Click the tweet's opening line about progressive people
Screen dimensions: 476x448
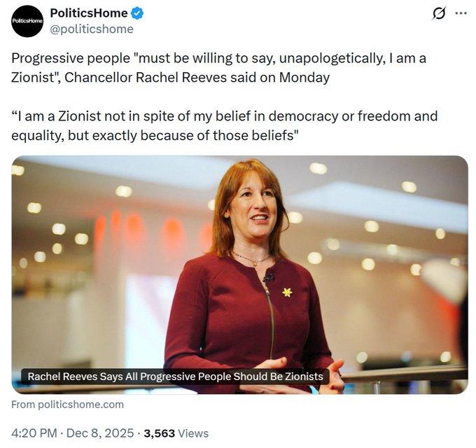tap(218, 59)
